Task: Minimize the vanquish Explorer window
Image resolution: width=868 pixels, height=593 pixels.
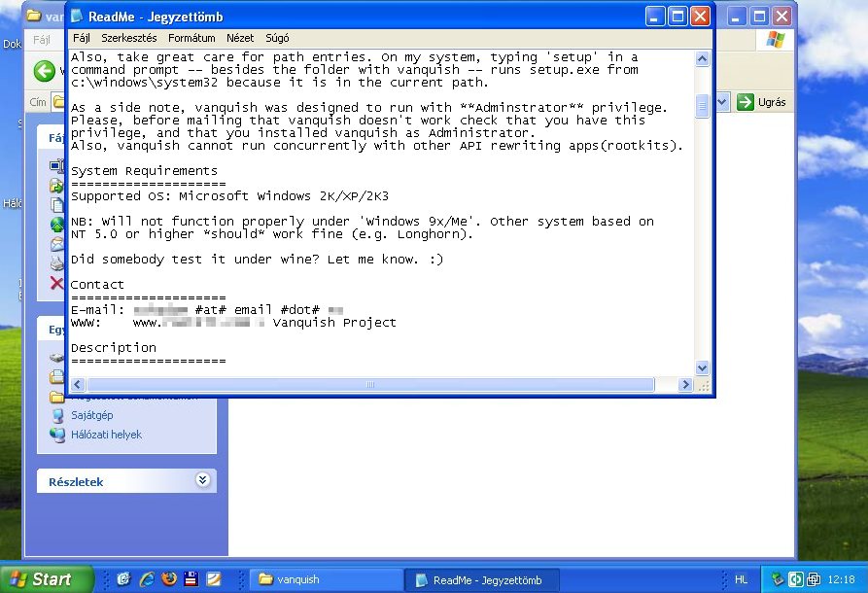Action: 736,17
